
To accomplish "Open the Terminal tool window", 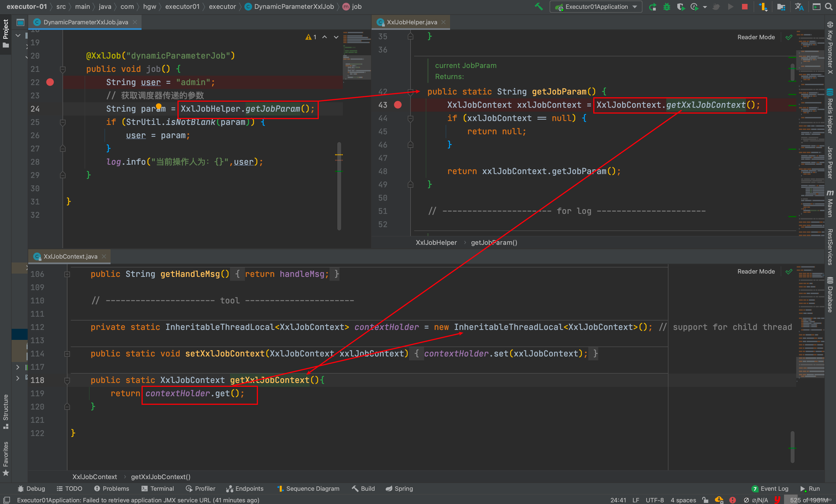I will [157, 489].
